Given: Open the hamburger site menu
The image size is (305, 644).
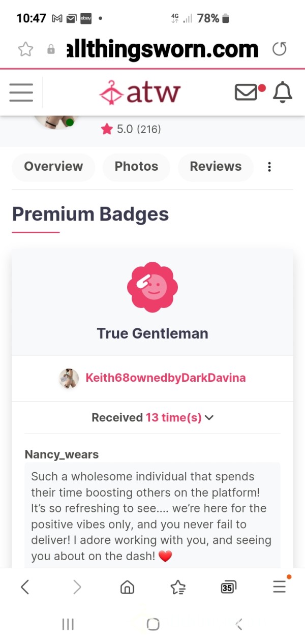Looking at the screenshot, I should [x=21, y=93].
